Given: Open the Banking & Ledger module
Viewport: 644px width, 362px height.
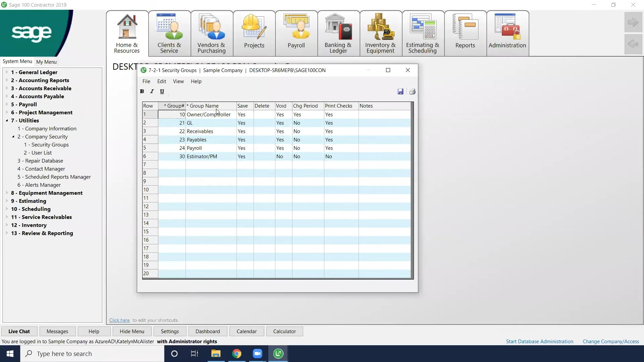Looking at the screenshot, I should pos(338,32).
